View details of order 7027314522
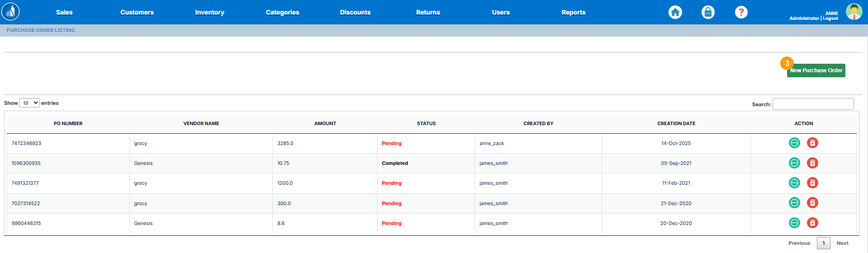Viewport: 868px width, 253px height. (794, 203)
